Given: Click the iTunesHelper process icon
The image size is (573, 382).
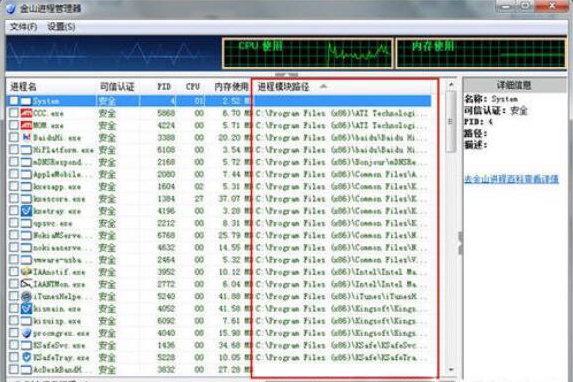Looking at the screenshot, I should [26, 296].
